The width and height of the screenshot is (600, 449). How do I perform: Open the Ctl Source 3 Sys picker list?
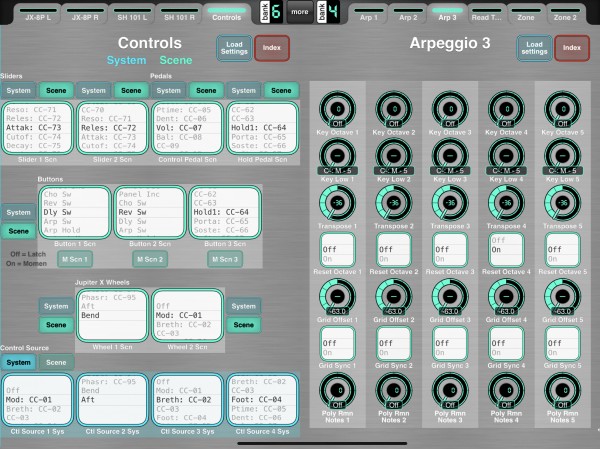pyautogui.click(x=188, y=400)
